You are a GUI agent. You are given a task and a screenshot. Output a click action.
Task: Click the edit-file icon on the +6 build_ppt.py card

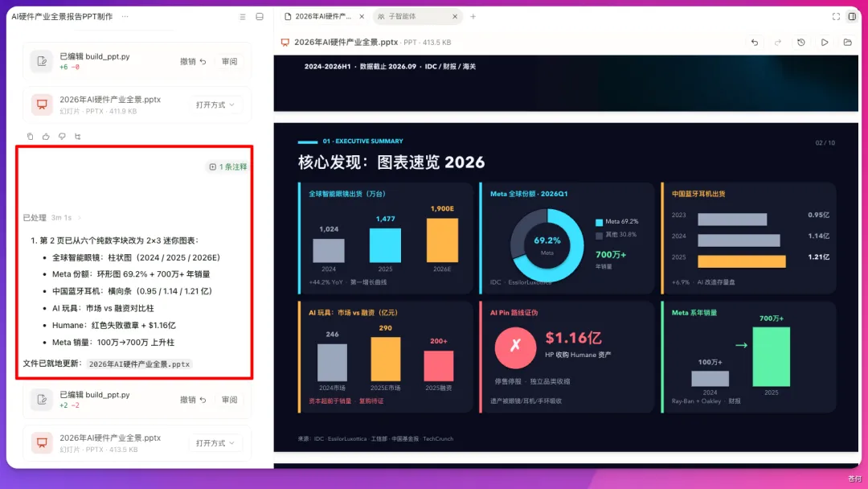click(42, 61)
